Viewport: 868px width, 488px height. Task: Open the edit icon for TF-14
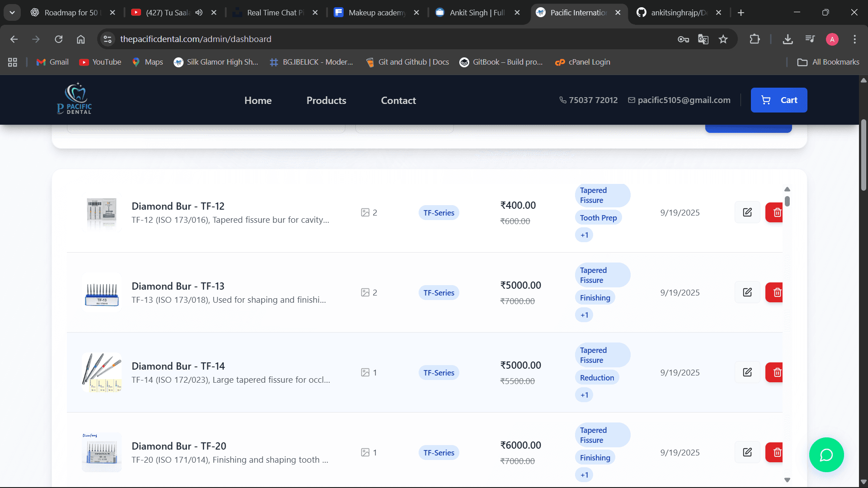[747, 372]
